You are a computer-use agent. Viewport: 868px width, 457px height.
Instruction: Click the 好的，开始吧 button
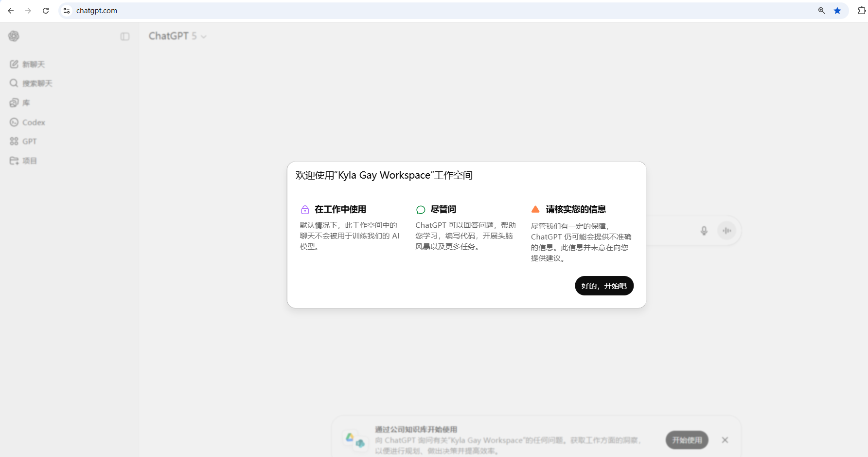click(604, 286)
